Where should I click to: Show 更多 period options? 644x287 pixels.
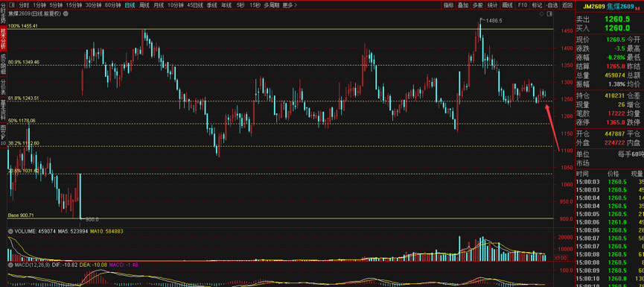(290, 5)
